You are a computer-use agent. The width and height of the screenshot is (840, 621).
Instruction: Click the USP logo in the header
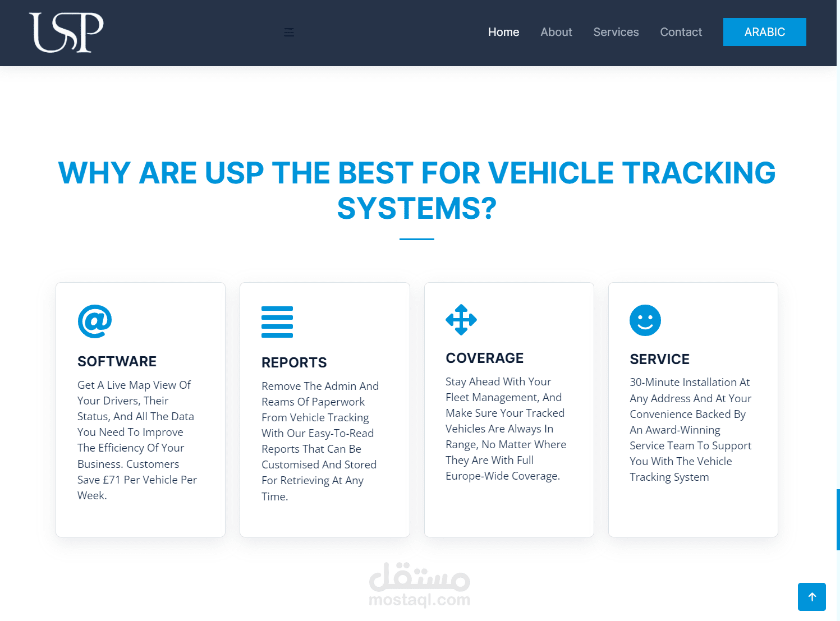(x=66, y=33)
